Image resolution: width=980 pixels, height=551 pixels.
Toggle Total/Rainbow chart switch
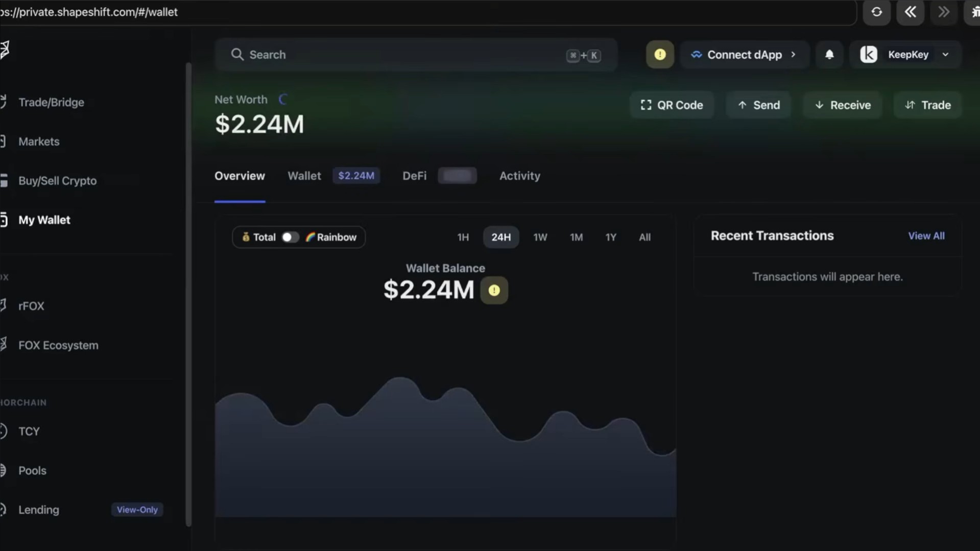point(290,237)
